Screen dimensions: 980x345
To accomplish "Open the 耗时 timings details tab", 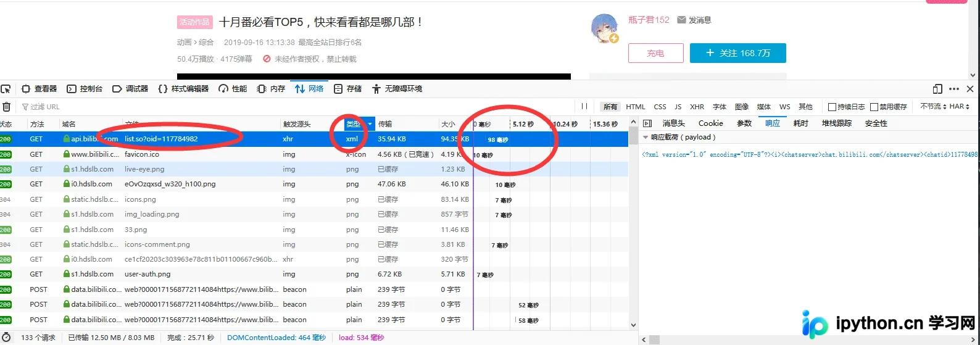I will pos(801,123).
